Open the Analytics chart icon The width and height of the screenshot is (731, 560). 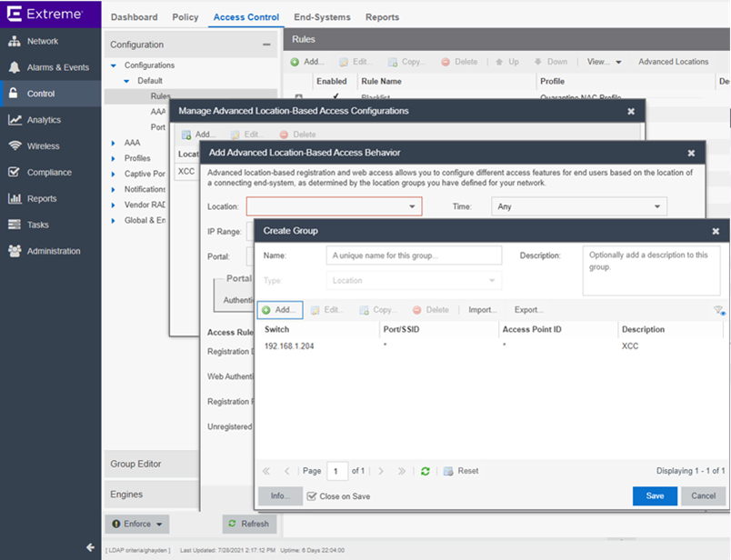(15, 120)
